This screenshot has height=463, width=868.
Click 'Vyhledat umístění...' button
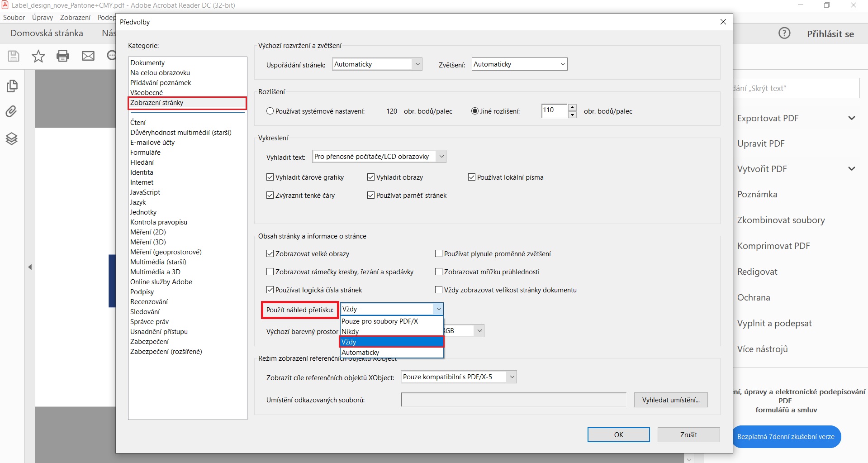[671, 400]
